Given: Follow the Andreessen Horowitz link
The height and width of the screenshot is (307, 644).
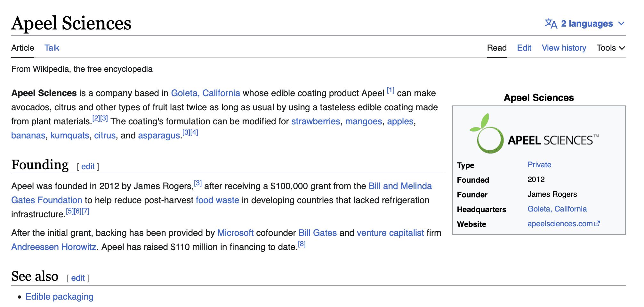Looking at the screenshot, I should (x=54, y=247).
